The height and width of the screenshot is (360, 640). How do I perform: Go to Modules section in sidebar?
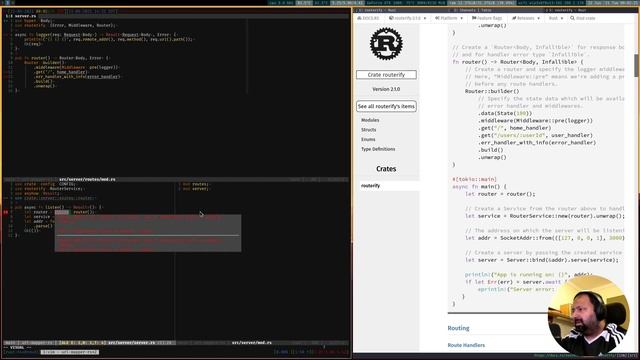(x=370, y=120)
